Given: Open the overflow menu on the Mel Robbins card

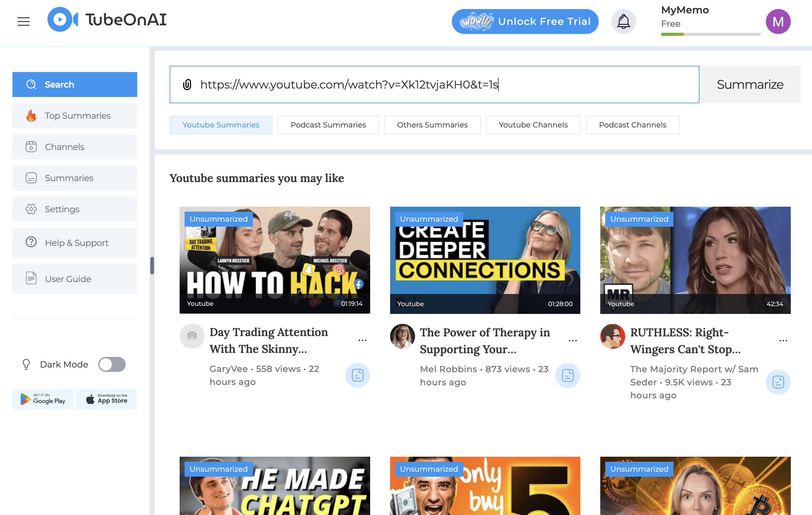Looking at the screenshot, I should coord(573,340).
